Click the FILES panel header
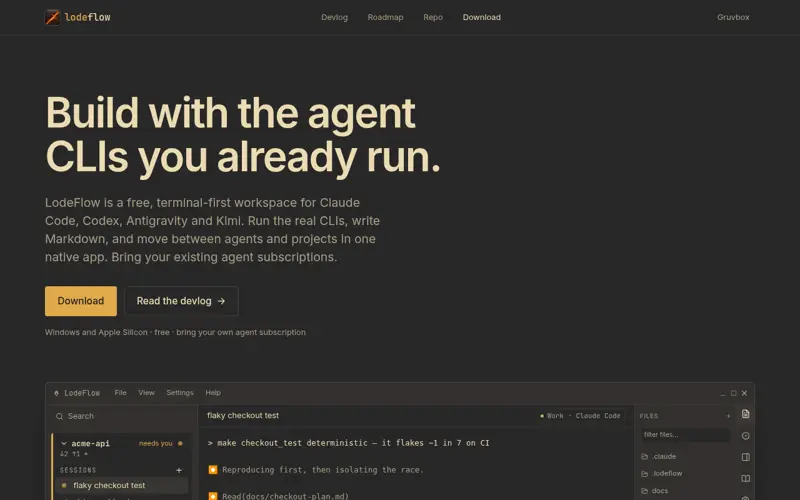Viewport: 800px width, 500px height. (x=649, y=416)
